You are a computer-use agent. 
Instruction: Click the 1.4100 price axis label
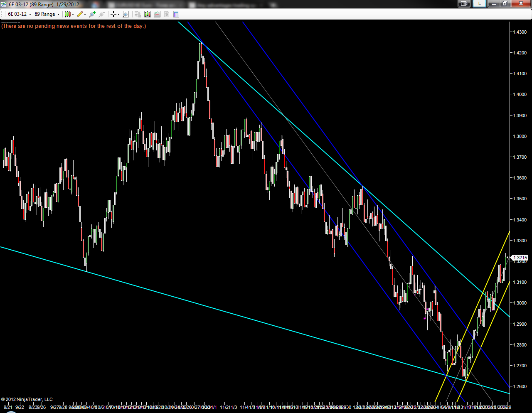[520, 74]
